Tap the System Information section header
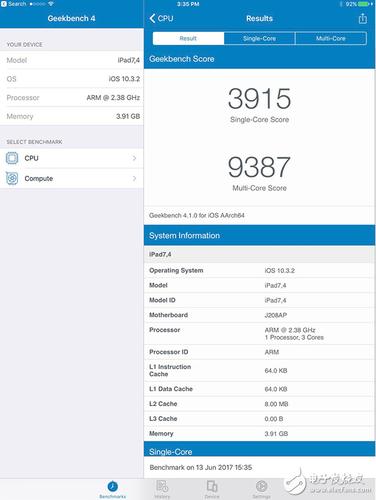The height and width of the screenshot is (500, 376). point(259,235)
